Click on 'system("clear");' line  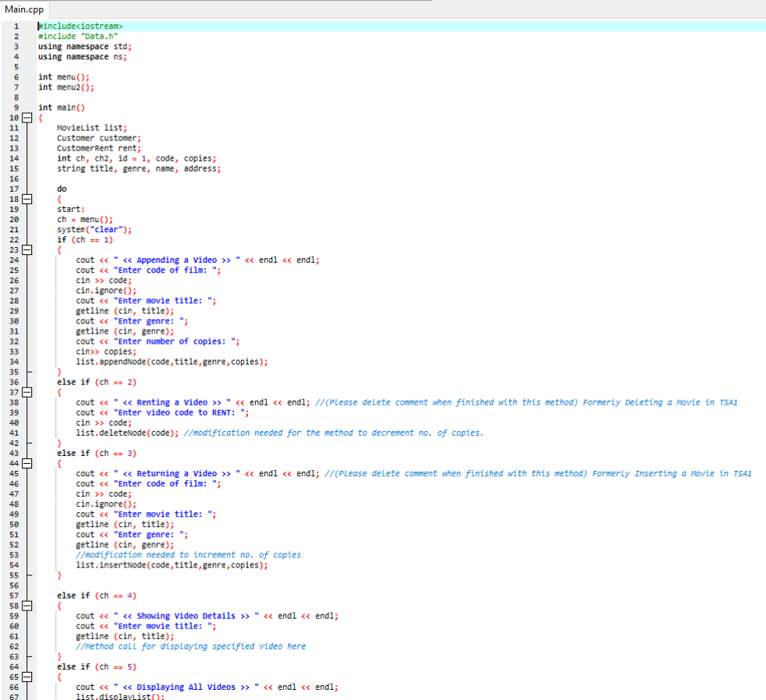[94, 229]
